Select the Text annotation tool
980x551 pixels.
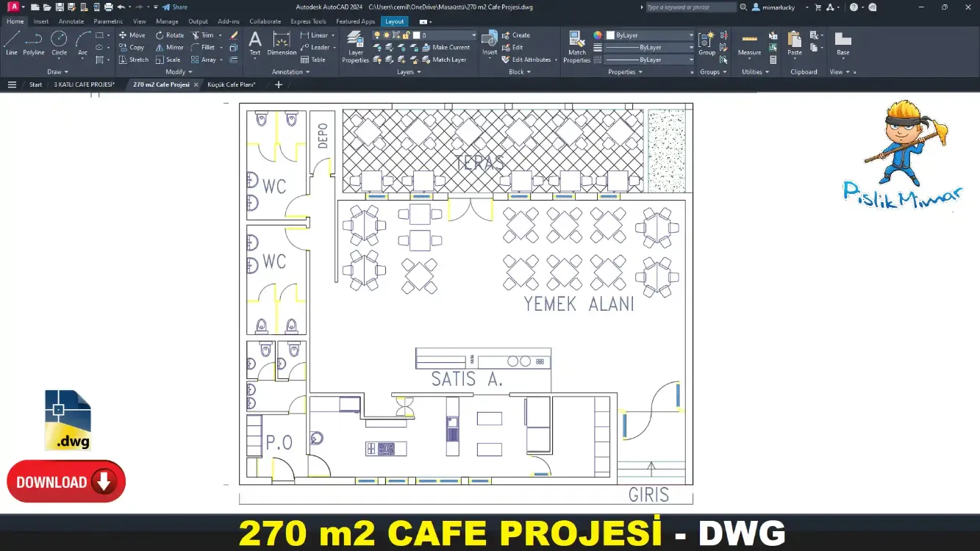[x=254, y=43]
